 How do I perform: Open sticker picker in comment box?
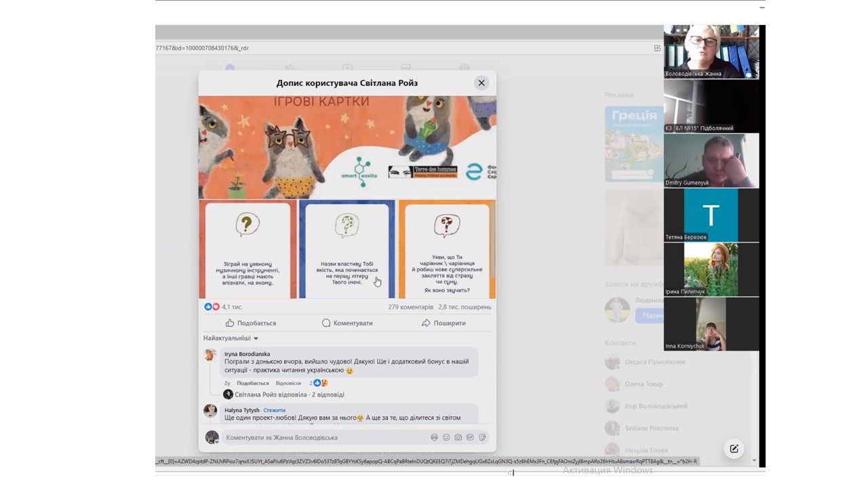tap(482, 437)
